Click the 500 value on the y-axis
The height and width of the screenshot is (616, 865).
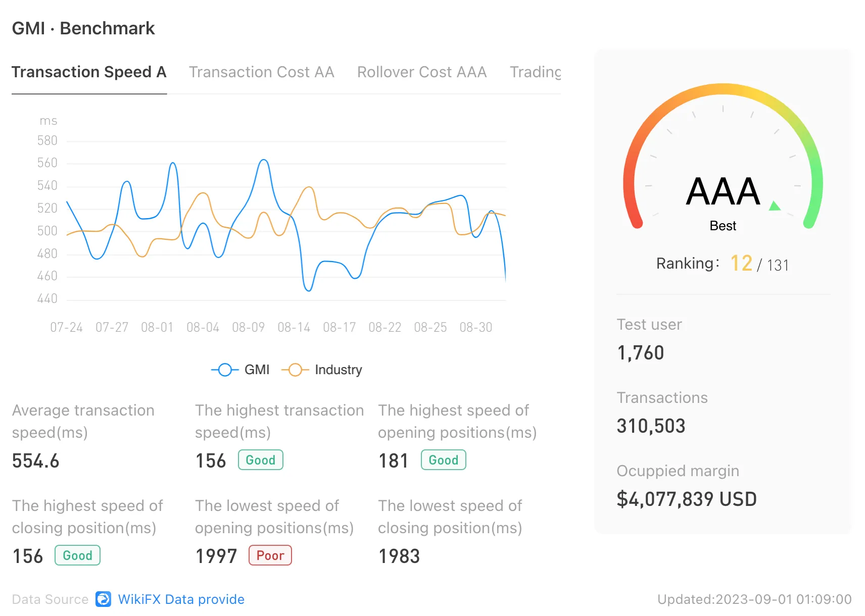tap(47, 231)
